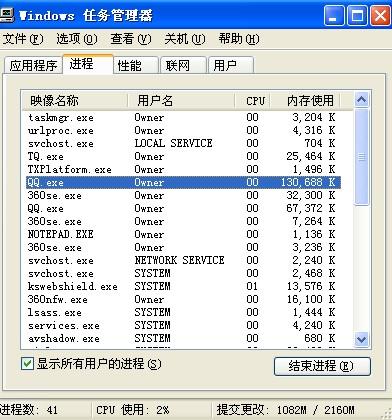Select QQ.exe using 67,372 K
Screen dimensions: 392x420
click(183, 208)
